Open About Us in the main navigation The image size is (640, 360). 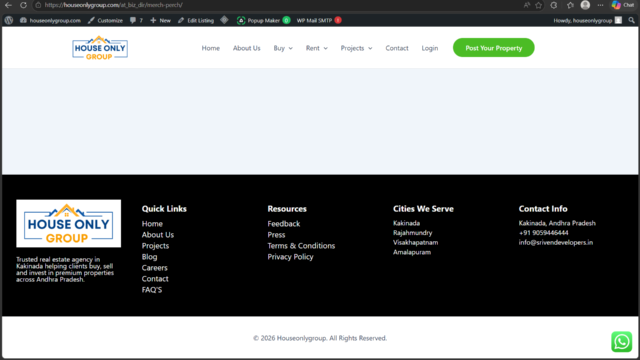click(x=247, y=48)
